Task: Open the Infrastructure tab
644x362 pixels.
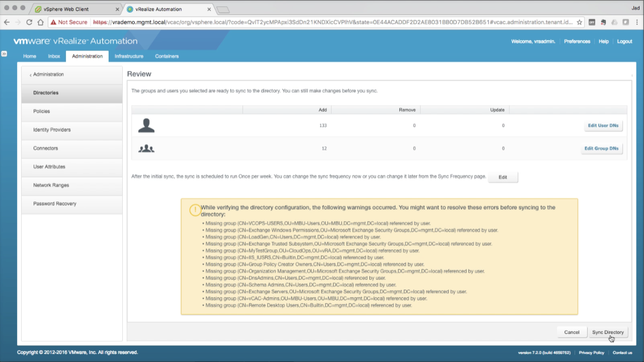Action: point(129,56)
